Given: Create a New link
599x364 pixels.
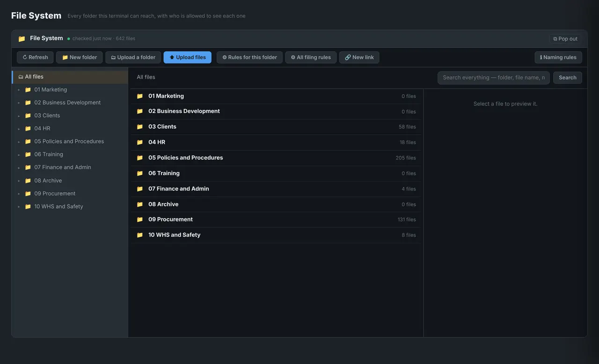Looking at the screenshot, I should pyautogui.click(x=359, y=58).
